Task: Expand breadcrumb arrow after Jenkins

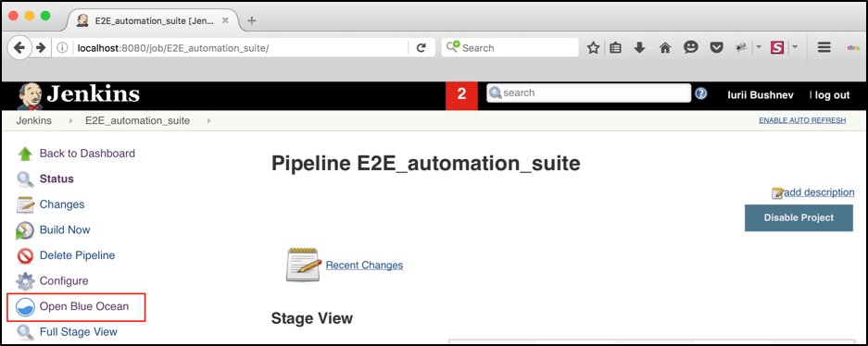Action: 70,120
